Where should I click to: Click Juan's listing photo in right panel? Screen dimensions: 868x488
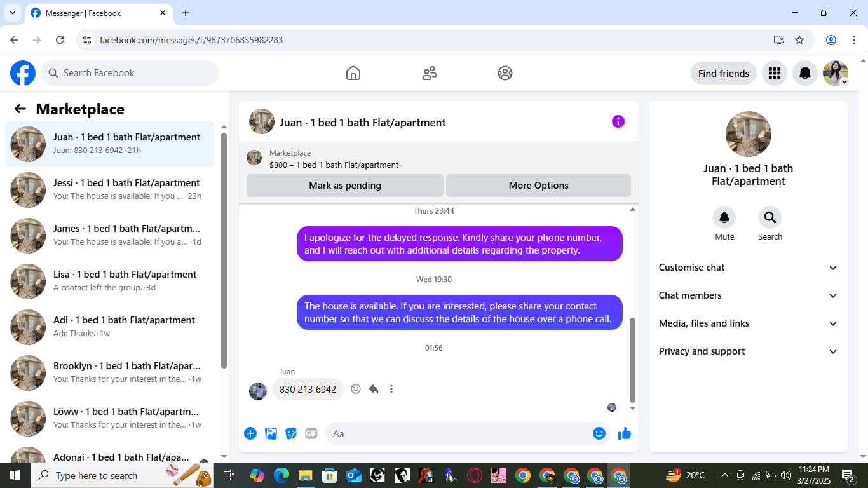pyautogui.click(x=749, y=134)
